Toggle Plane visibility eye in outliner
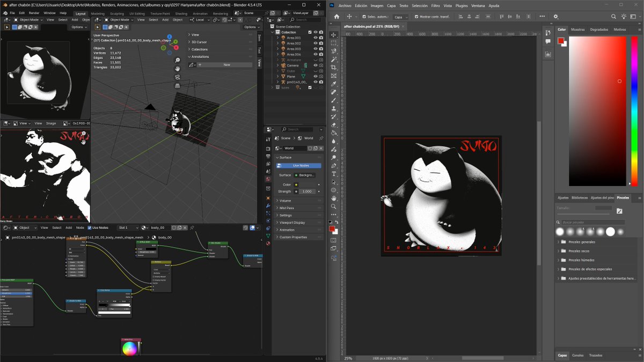644x362 pixels. click(x=316, y=77)
